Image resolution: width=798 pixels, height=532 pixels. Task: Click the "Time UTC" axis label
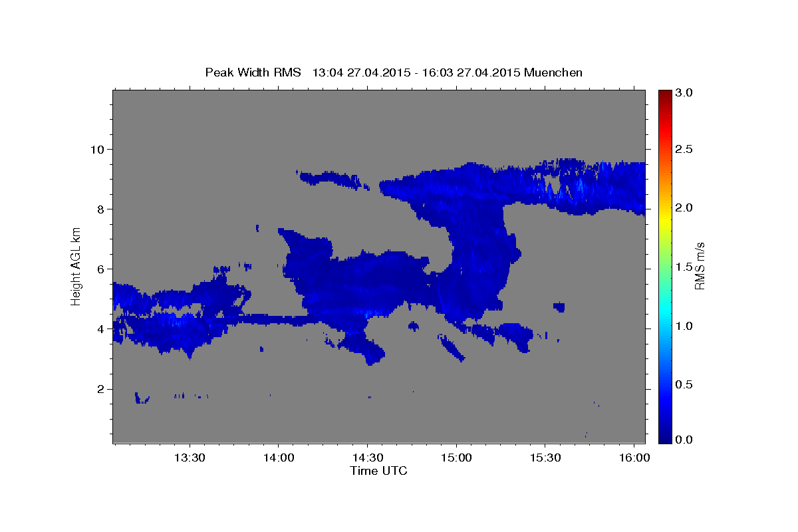click(378, 471)
